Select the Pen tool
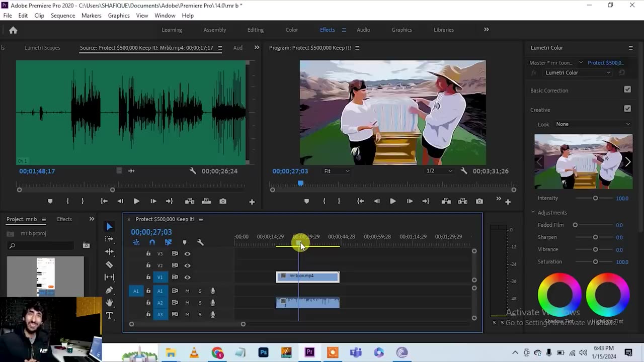This screenshot has height=362, width=644. [109, 290]
